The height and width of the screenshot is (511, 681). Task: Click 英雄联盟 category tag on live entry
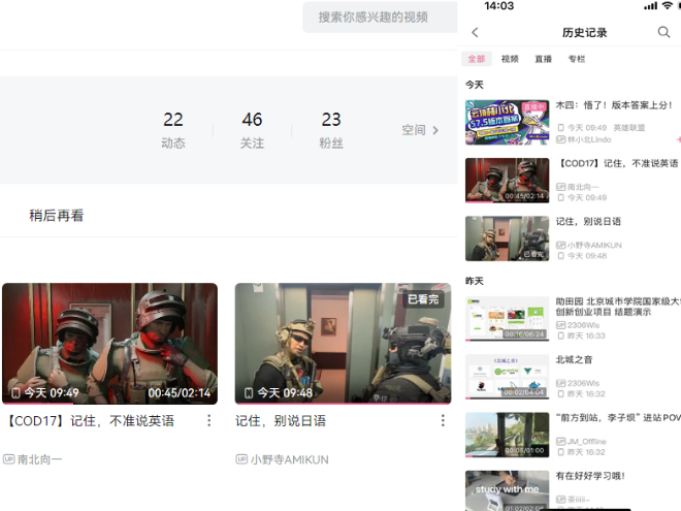[629, 128]
